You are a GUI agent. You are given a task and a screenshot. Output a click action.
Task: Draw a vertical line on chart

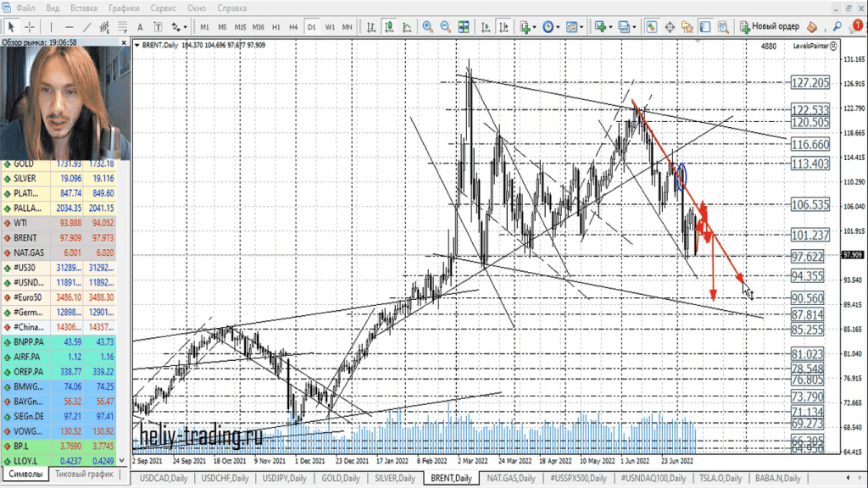click(53, 27)
